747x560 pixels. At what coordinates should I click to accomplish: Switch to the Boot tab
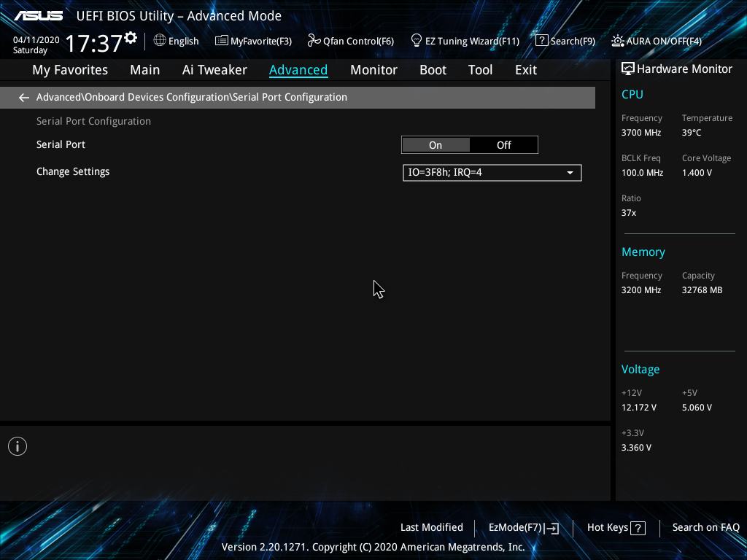point(433,70)
